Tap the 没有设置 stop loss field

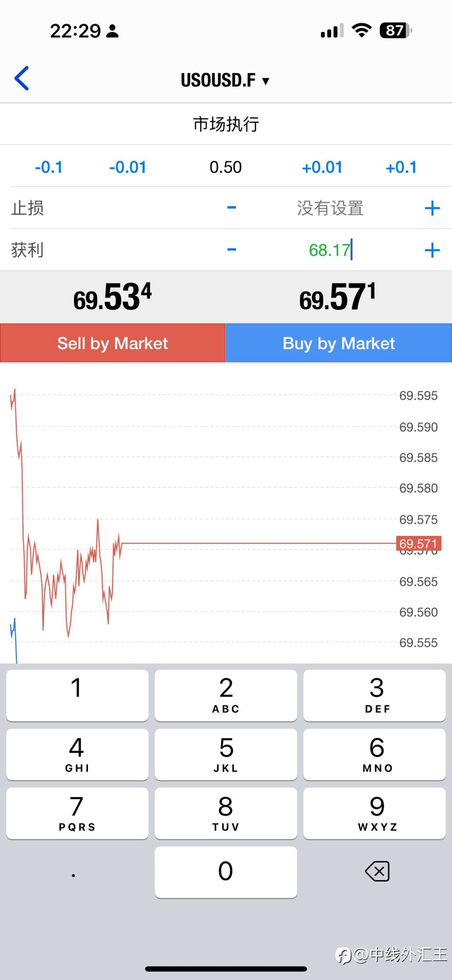[x=330, y=208]
